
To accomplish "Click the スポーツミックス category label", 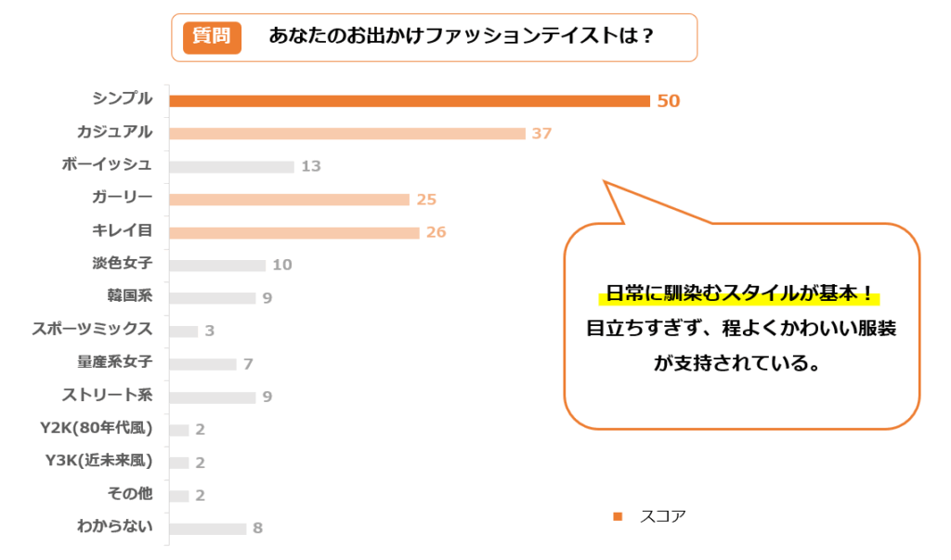I will (x=92, y=330).
